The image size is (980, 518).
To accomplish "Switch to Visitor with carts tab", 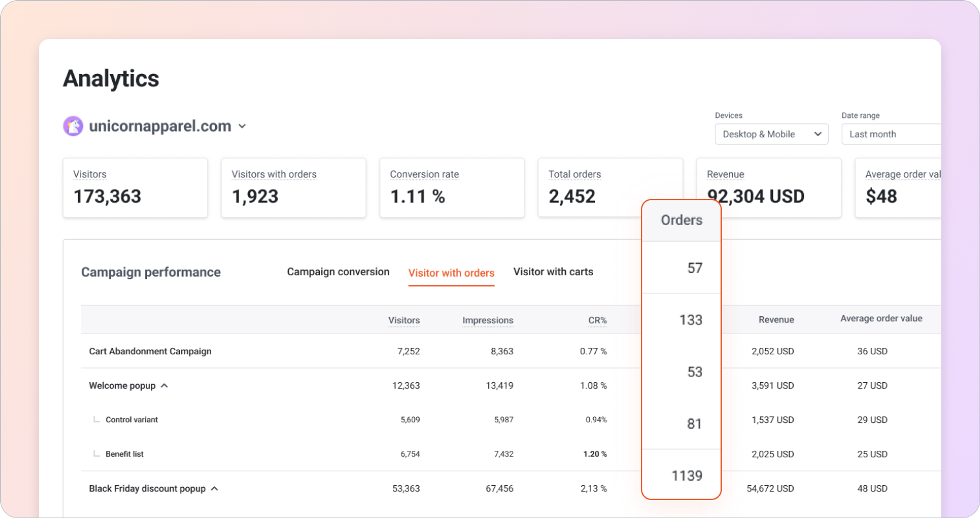I will (553, 272).
